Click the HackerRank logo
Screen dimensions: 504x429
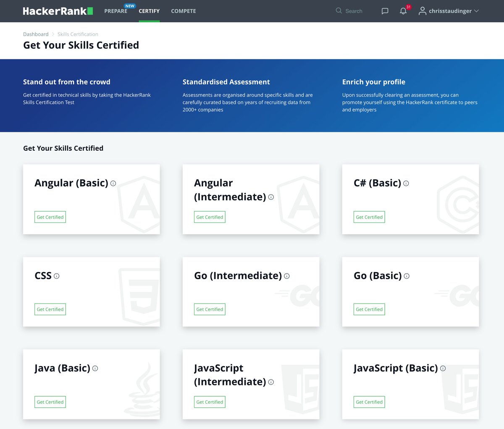[x=58, y=11]
